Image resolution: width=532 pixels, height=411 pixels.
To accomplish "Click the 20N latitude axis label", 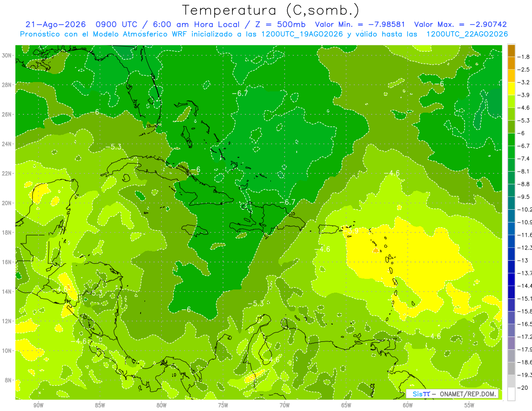I will [x=7, y=203].
